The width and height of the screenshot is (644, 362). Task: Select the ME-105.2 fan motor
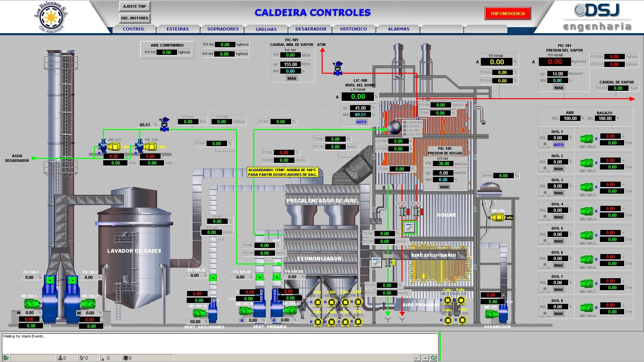88,304
